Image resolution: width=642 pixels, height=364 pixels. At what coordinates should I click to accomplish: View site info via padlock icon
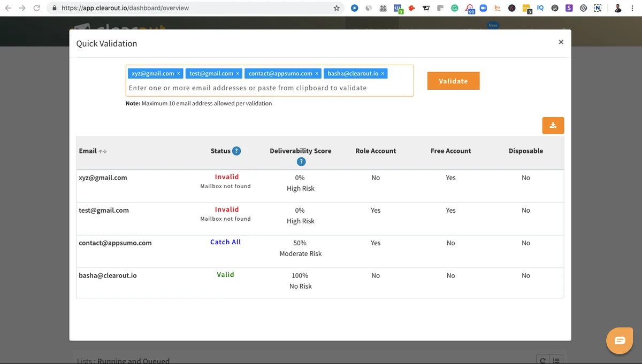(55, 8)
